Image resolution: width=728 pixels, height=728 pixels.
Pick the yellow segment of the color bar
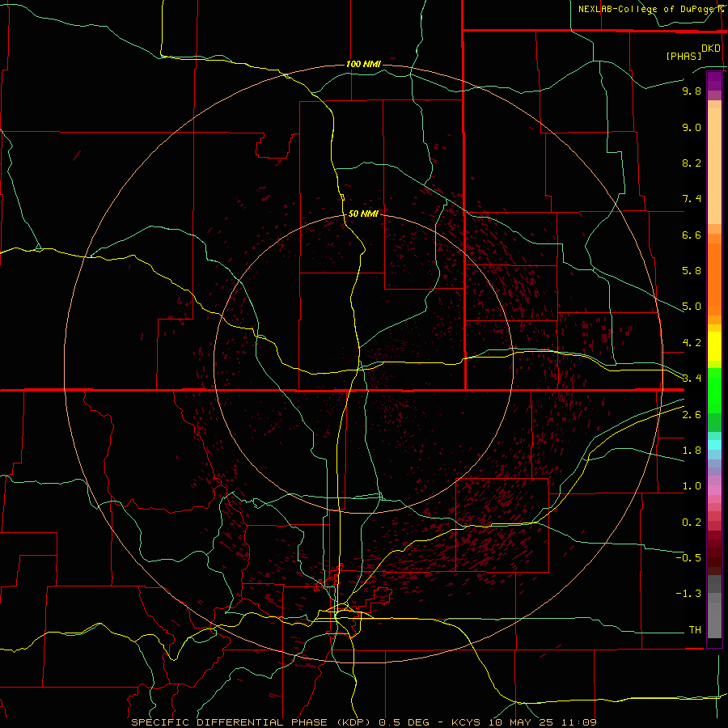click(x=714, y=346)
